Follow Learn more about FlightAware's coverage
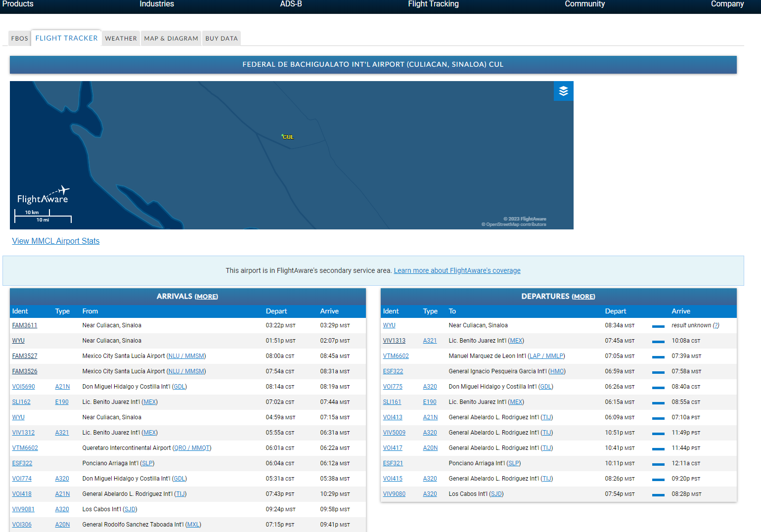 (457, 270)
